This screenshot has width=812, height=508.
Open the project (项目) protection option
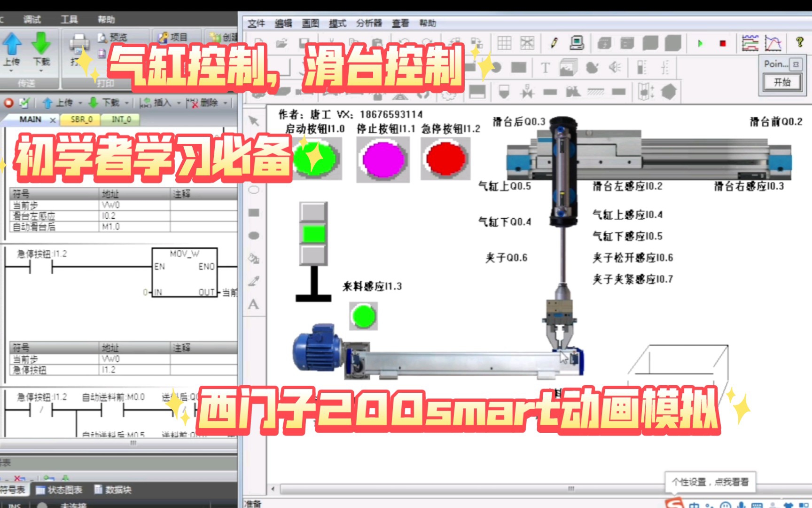tap(172, 37)
